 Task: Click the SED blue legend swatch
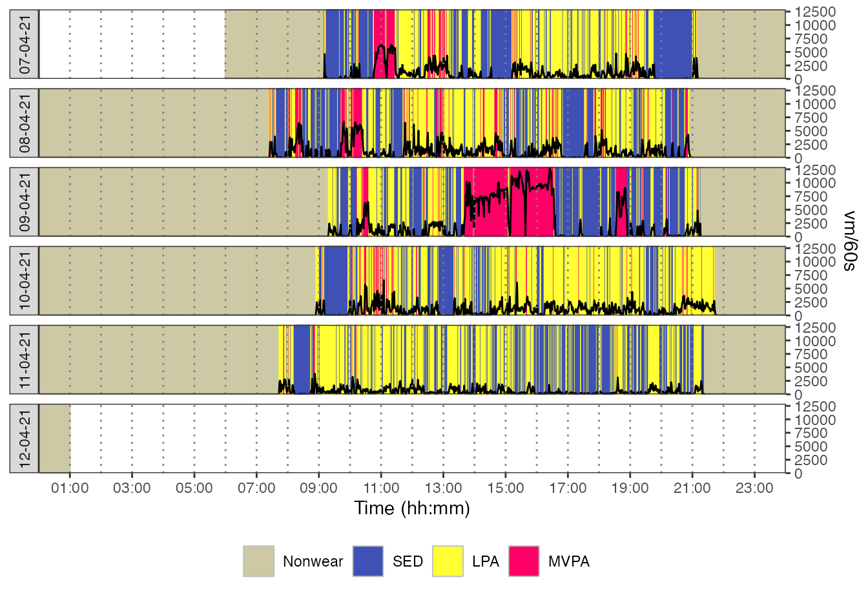(x=369, y=561)
